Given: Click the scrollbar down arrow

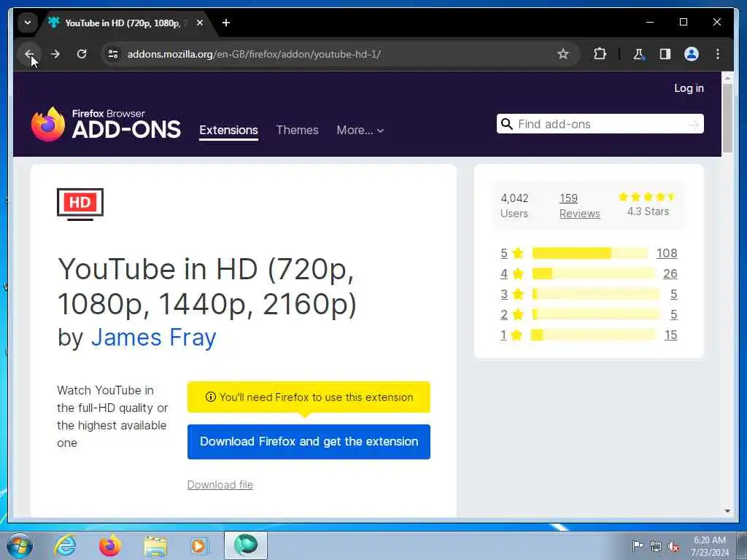Looking at the screenshot, I should click(727, 511).
